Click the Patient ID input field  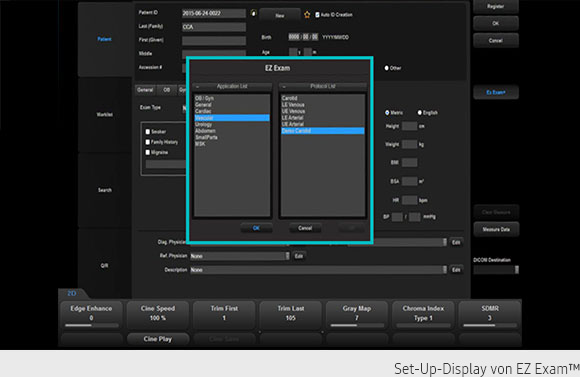coord(214,13)
